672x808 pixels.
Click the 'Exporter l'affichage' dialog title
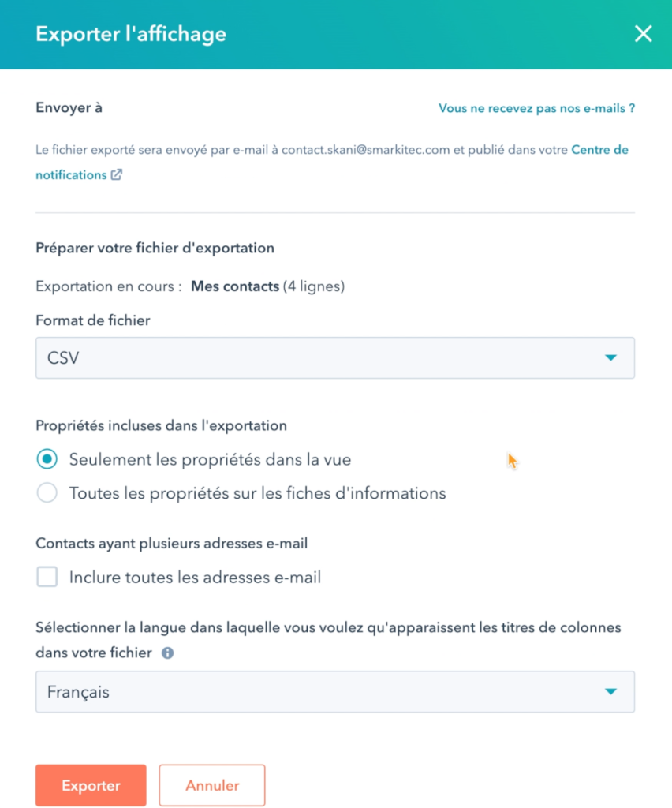131,34
